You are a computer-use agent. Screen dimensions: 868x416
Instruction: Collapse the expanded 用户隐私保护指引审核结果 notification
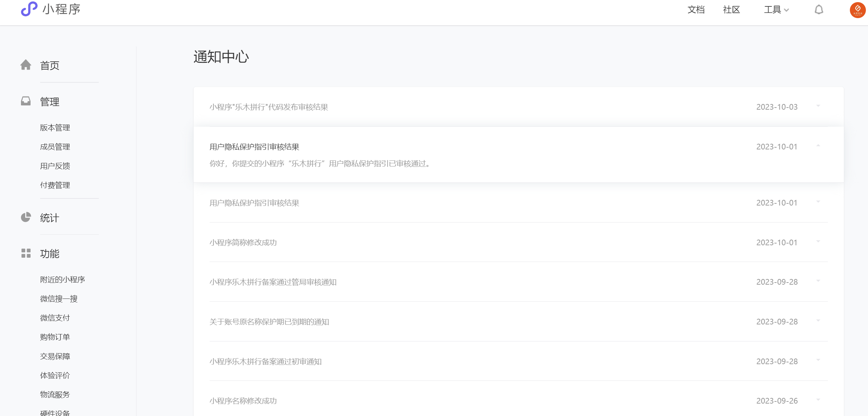click(818, 146)
